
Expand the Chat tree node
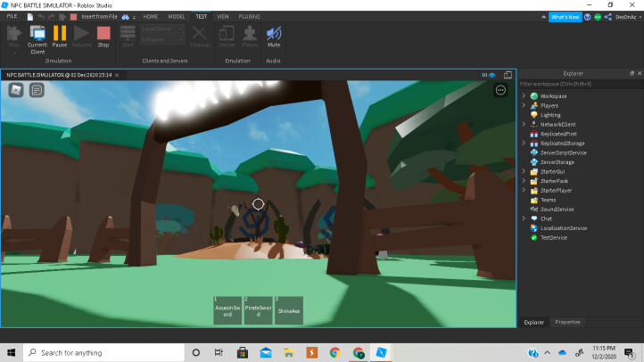[x=524, y=218]
